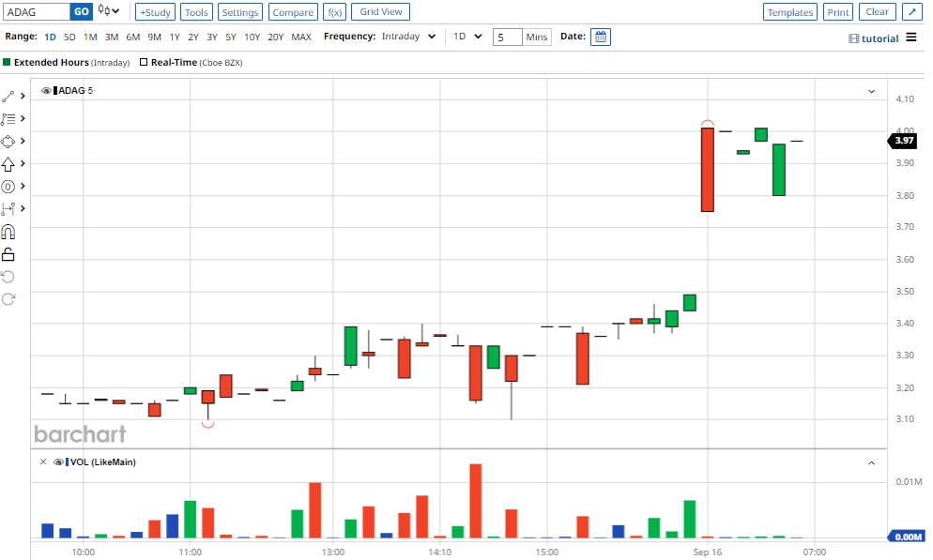
Task: Enable Real-Time Cboe BZX checkbox
Action: [x=144, y=62]
